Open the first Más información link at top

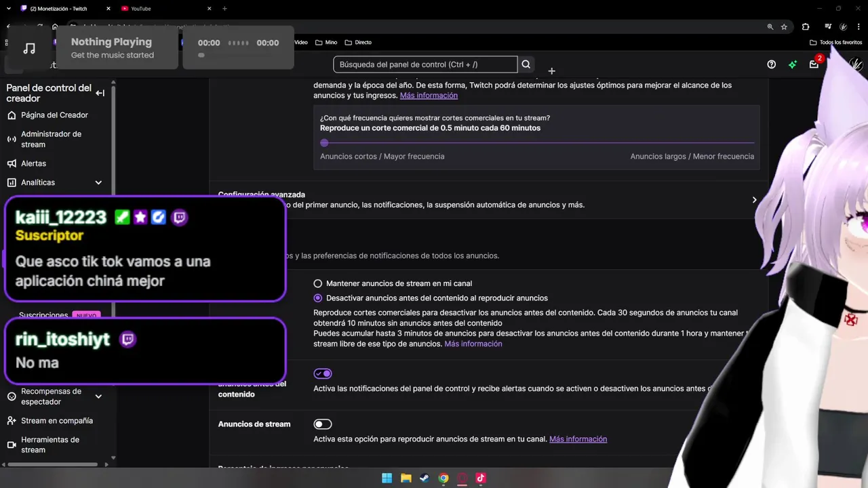tap(429, 96)
